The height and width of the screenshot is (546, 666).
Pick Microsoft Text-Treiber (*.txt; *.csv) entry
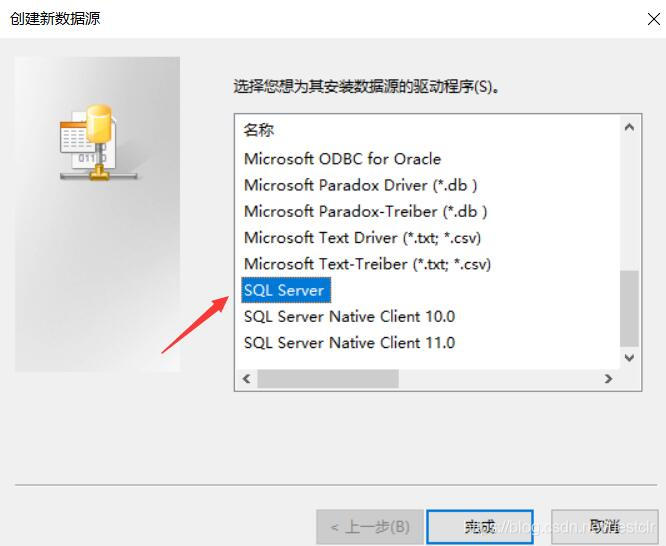point(367,264)
